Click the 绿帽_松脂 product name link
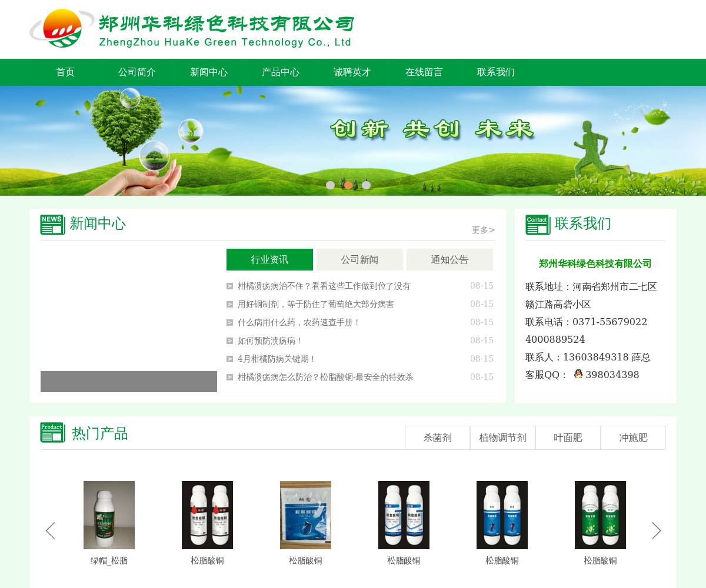This screenshot has width=706, height=588. [109, 561]
